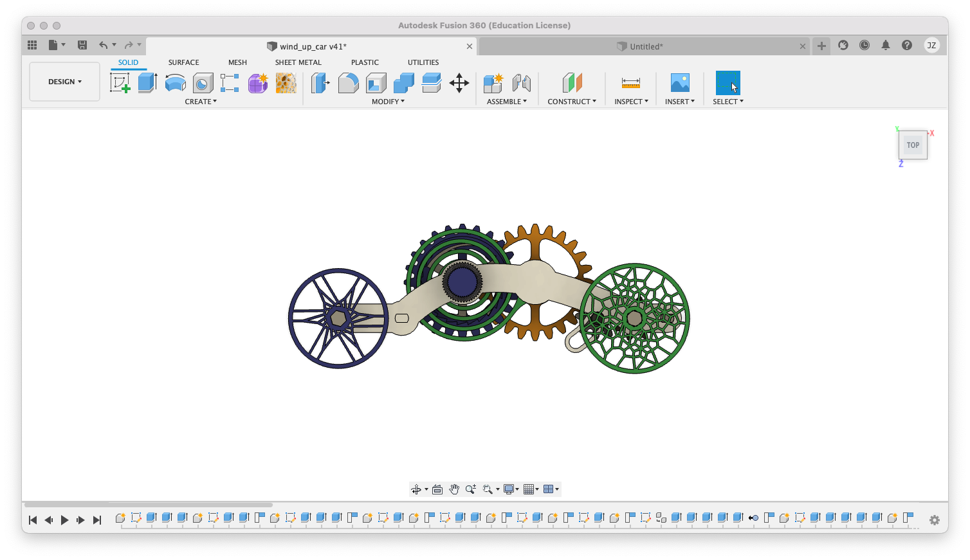Viewport: 970px width, 560px height.
Task: Expand the CREATE menu
Action: (201, 102)
